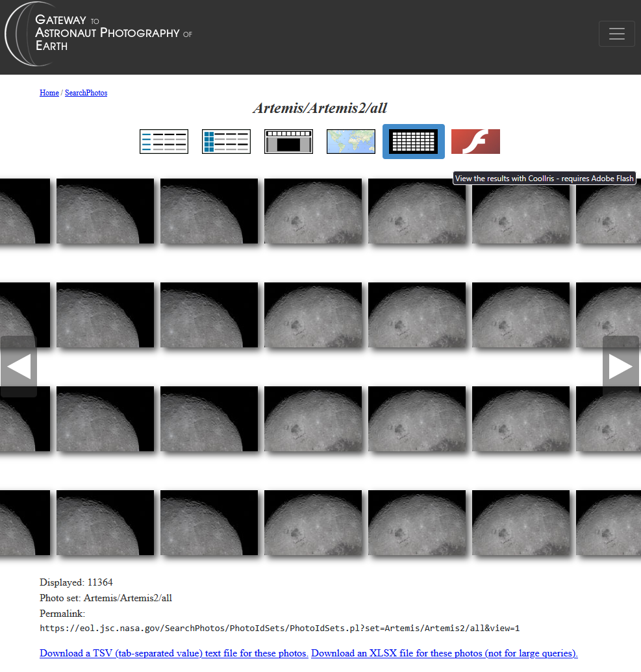Open the fifth moon thumbnail in the third row

point(417,419)
